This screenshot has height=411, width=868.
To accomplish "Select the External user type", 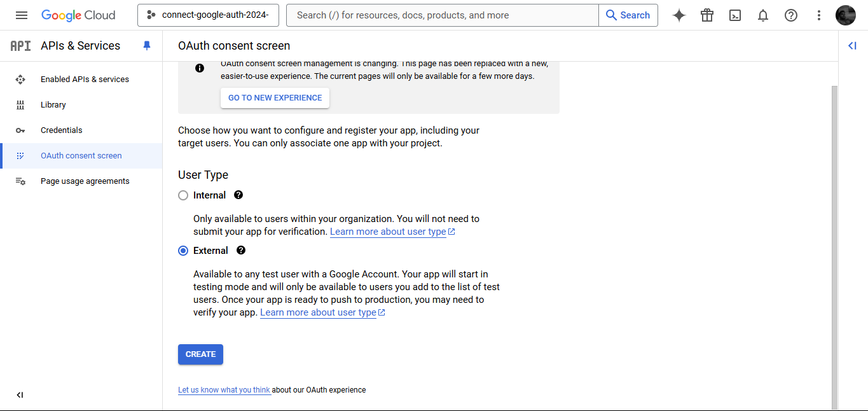I will (183, 250).
